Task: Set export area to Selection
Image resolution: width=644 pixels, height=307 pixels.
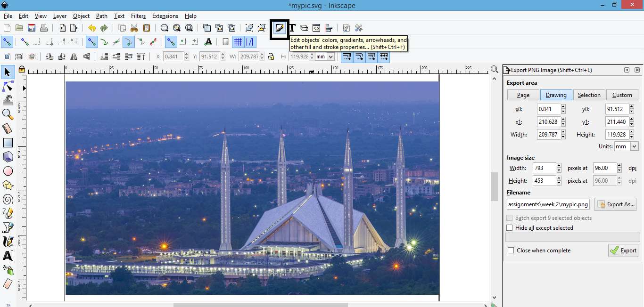Action: 589,95
